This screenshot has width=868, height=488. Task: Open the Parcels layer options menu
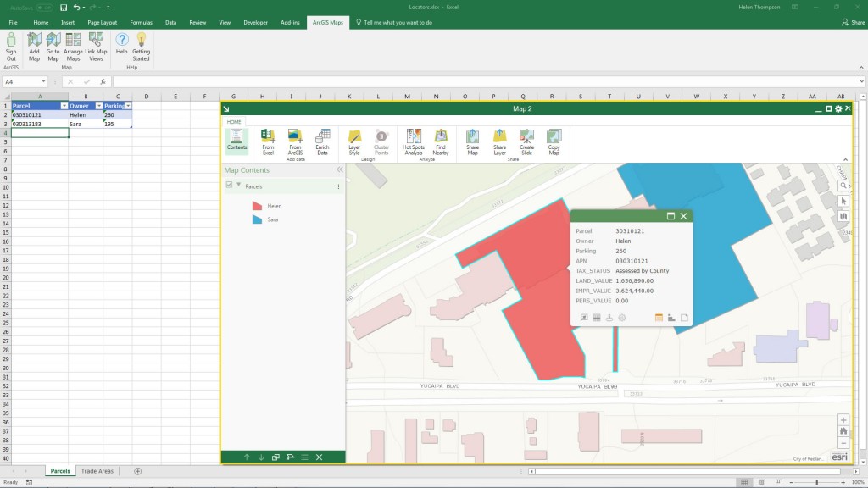[x=338, y=186]
